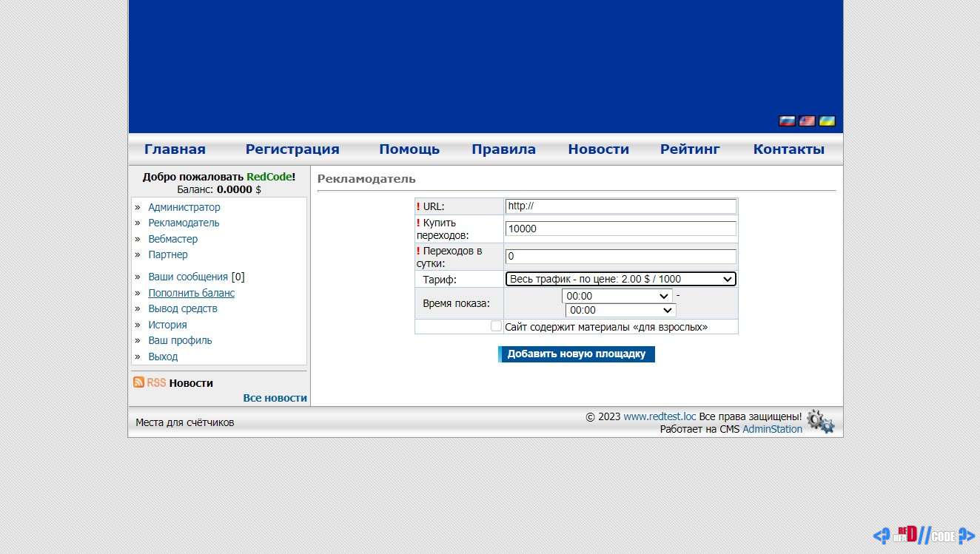
Task: Switch site language to Ukrainian flag
Action: pyautogui.click(x=827, y=121)
